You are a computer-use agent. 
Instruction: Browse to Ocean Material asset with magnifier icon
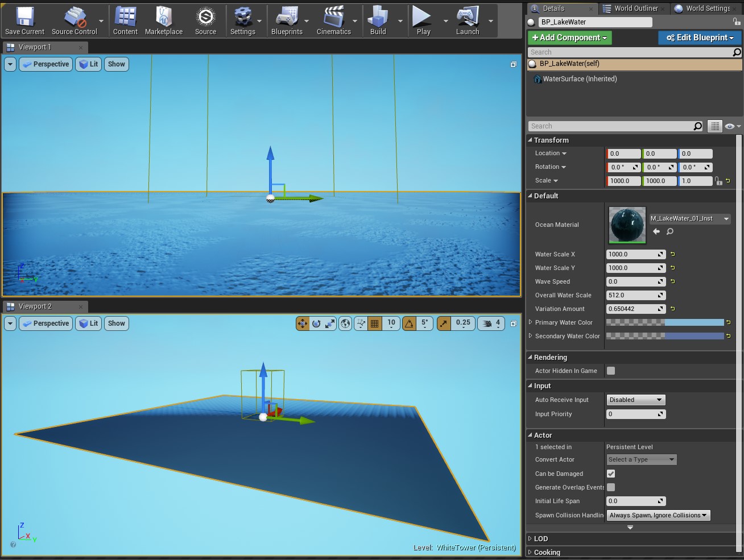coord(670,231)
